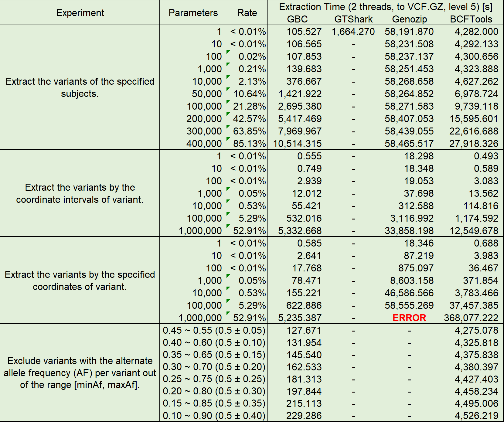Select 'Extract the variants by the coordinate intervals' cell
This screenshot has width=504, height=422.
coord(80,193)
